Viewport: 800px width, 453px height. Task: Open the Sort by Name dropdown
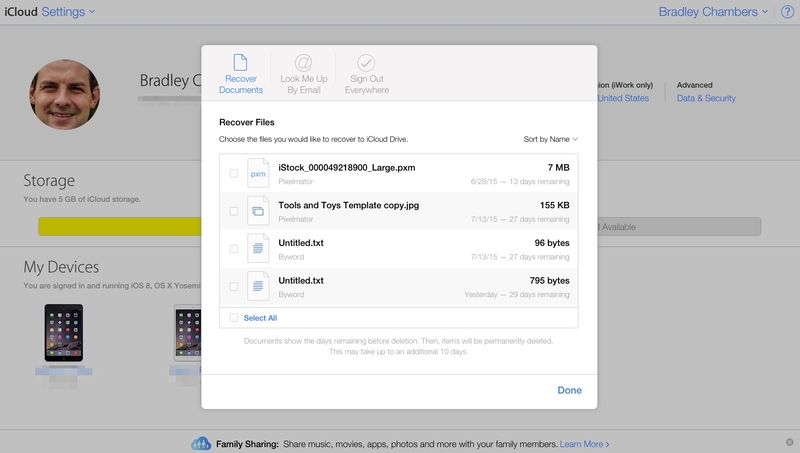pos(551,139)
